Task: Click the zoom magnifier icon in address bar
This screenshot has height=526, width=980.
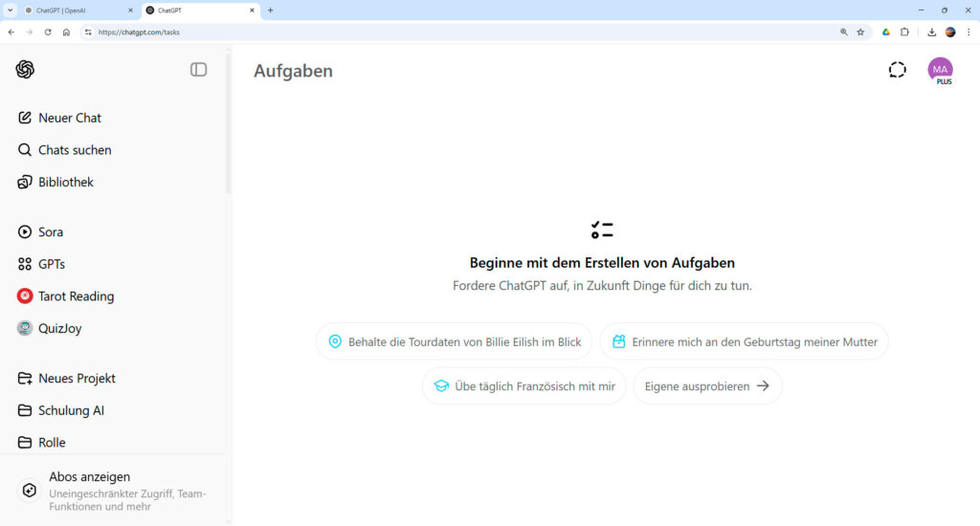Action: pos(844,32)
